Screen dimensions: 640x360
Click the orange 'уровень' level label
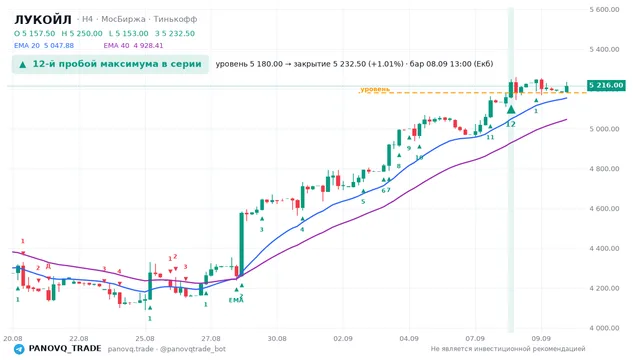click(x=375, y=89)
